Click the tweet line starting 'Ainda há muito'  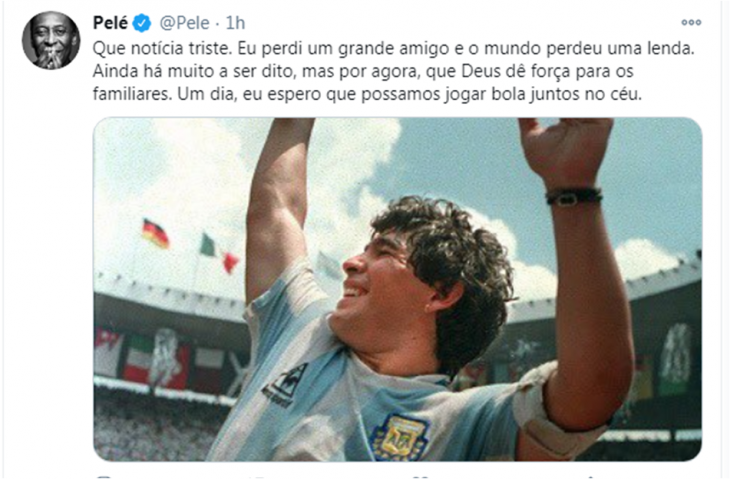coord(363,71)
